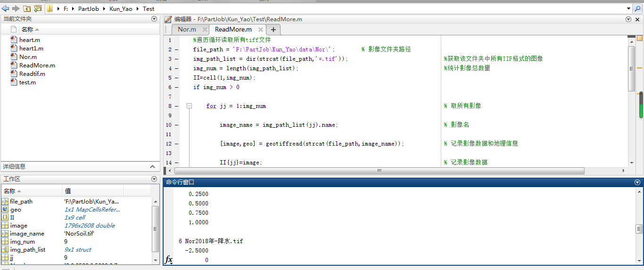Select Kun_Yao in the path breadcrumb
The height and width of the screenshot is (270, 644).
tap(120, 8)
